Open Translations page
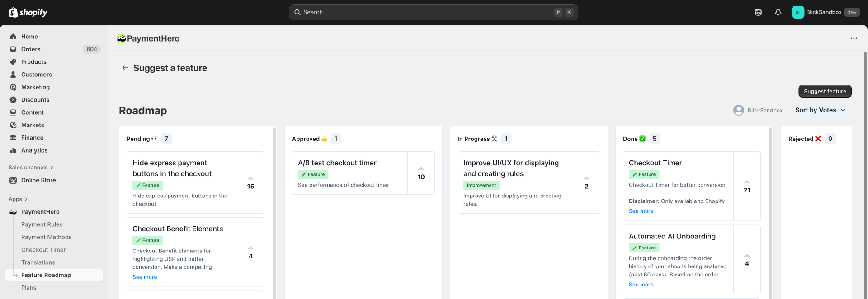This screenshot has width=868, height=299. point(38,262)
